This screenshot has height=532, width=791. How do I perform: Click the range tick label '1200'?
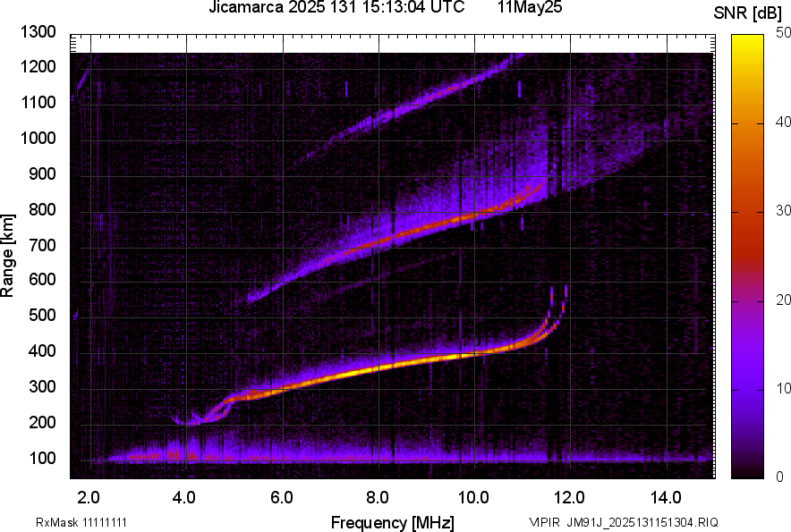pos(38,66)
